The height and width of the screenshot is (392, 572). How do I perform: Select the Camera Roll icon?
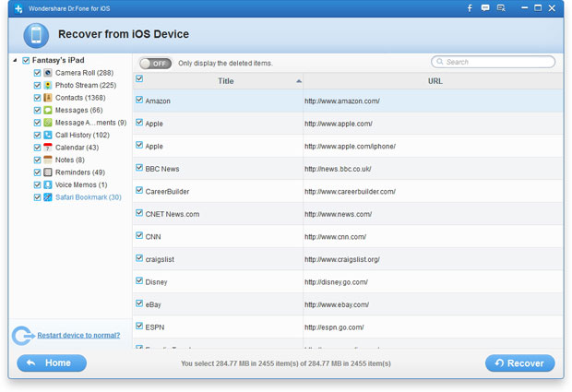coord(48,73)
